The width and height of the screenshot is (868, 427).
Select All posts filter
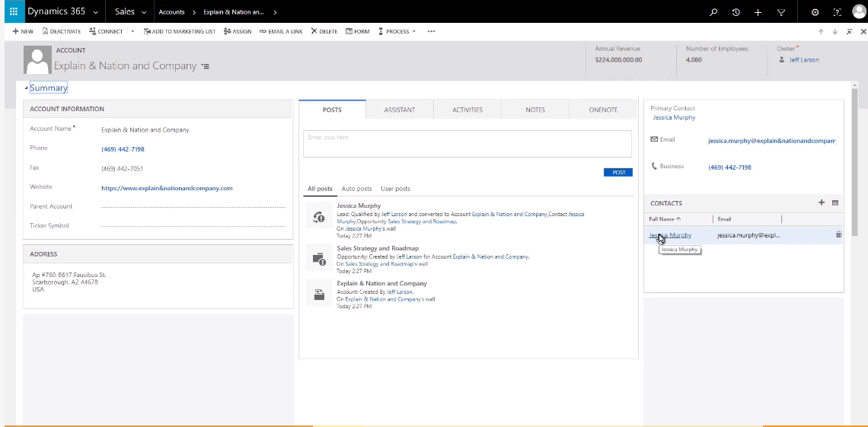click(320, 189)
